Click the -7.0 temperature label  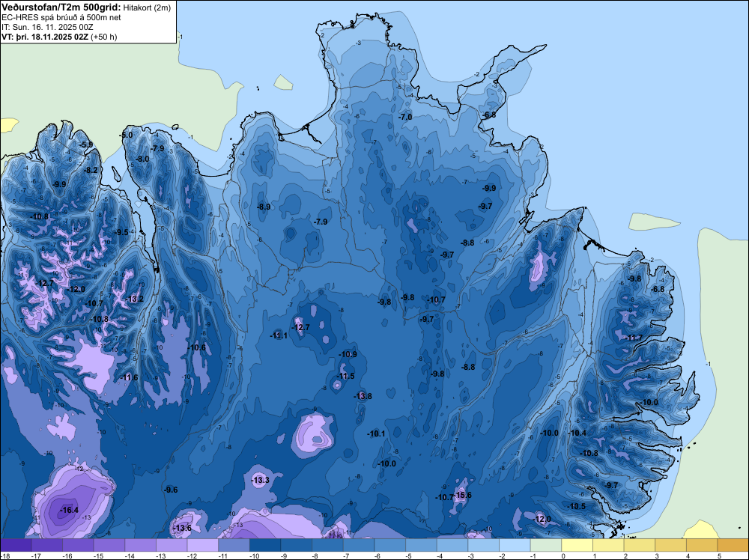click(x=405, y=117)
